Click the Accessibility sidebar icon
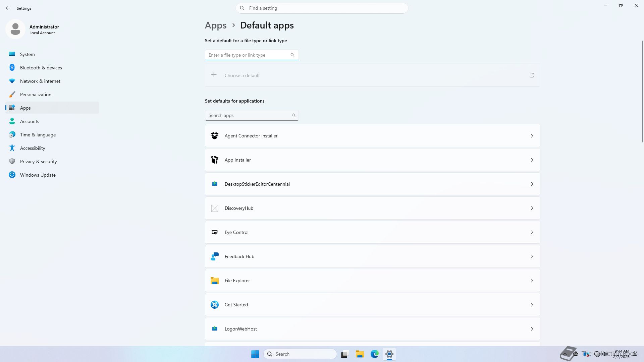The height and width of the screenshot is (362, 644). 12,148
